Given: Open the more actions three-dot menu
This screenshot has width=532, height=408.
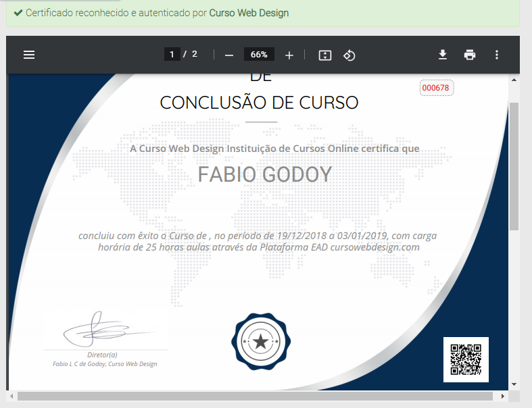Looking at the screenshot, I should [497, 55].
